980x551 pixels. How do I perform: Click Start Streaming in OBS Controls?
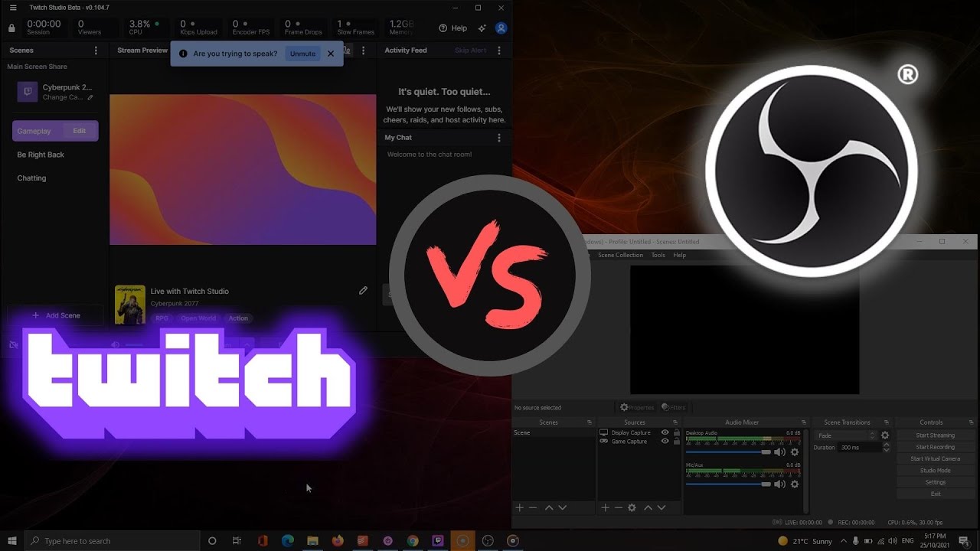[936, 435]
